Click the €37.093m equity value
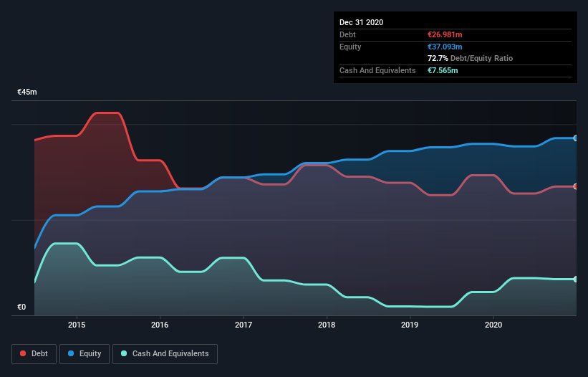This screenshot has width=588, height=377. tap(445, 47)
